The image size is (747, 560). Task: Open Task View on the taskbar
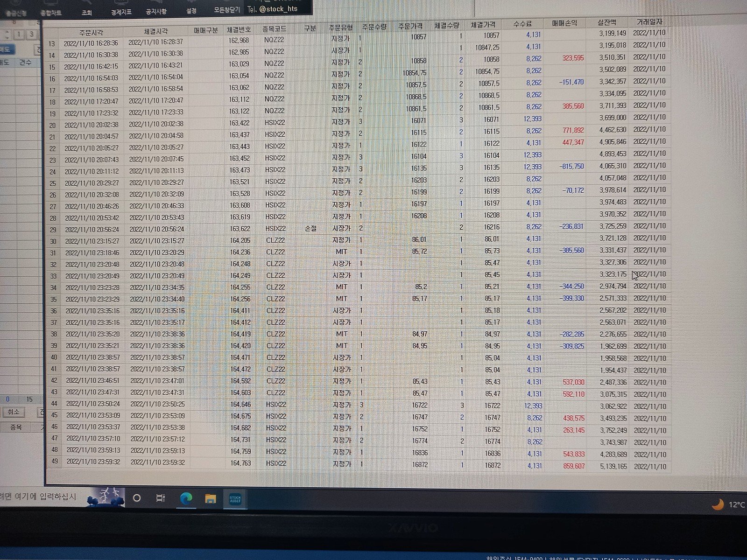click(161, 498)
